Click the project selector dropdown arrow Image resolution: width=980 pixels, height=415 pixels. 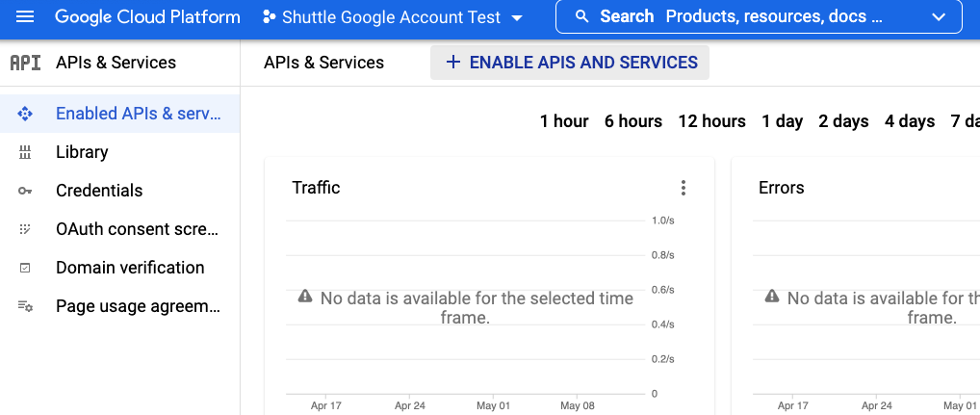pos(516,18)
